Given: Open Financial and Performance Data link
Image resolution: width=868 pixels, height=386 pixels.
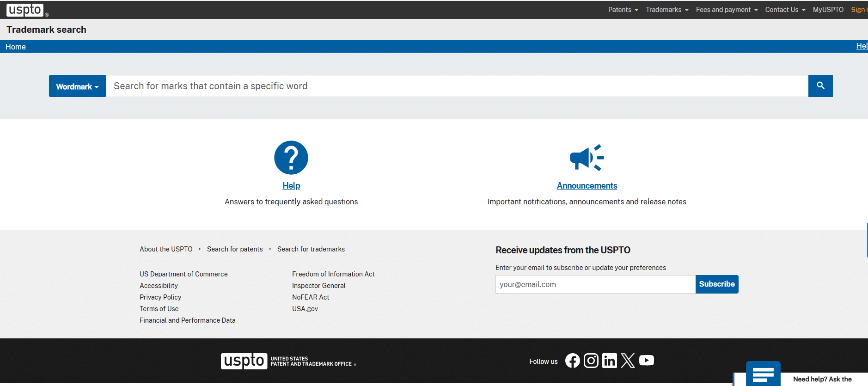Looking at the screenshot, I should coord(188,320).
